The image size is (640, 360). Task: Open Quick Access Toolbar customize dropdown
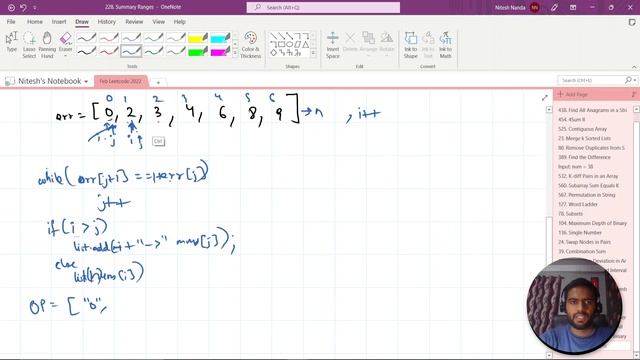tap(35, 8)
